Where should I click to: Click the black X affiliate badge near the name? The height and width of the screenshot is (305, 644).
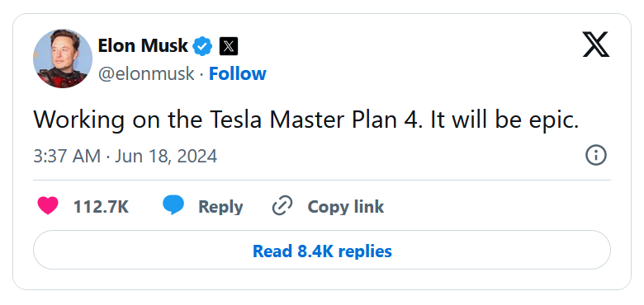pyautogui.click(x=229, y=46)
